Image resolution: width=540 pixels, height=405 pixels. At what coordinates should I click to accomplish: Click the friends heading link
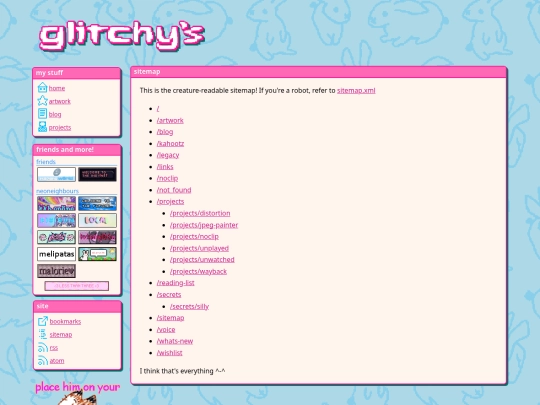point(46,162)
